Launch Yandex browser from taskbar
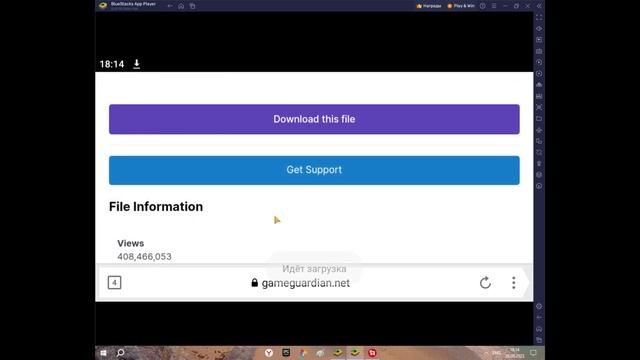Image resolution: width=640 pixels, height=360 pixels. [x=269, y=353]
